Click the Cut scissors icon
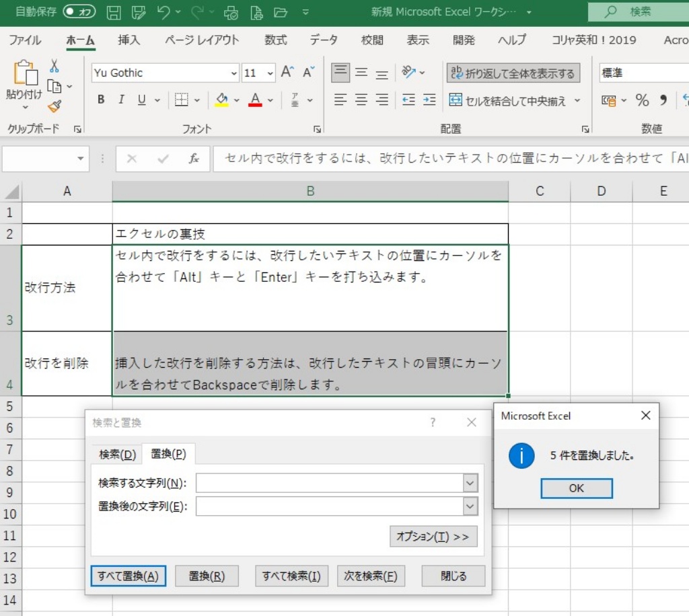 (x=54, y=67)
